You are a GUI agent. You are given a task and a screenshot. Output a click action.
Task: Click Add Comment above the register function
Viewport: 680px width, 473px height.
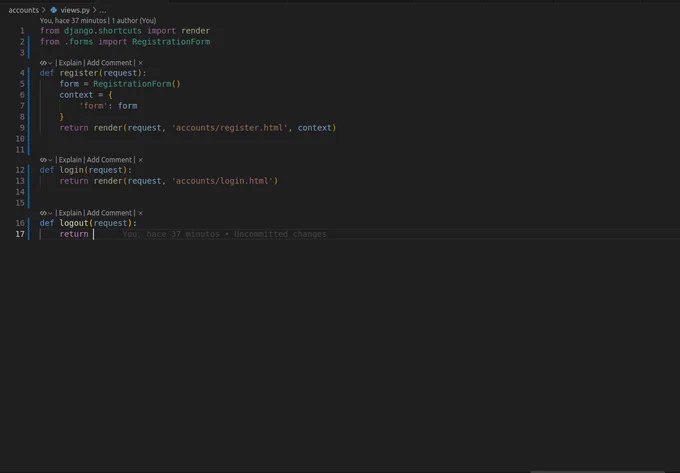click(109, 63)
